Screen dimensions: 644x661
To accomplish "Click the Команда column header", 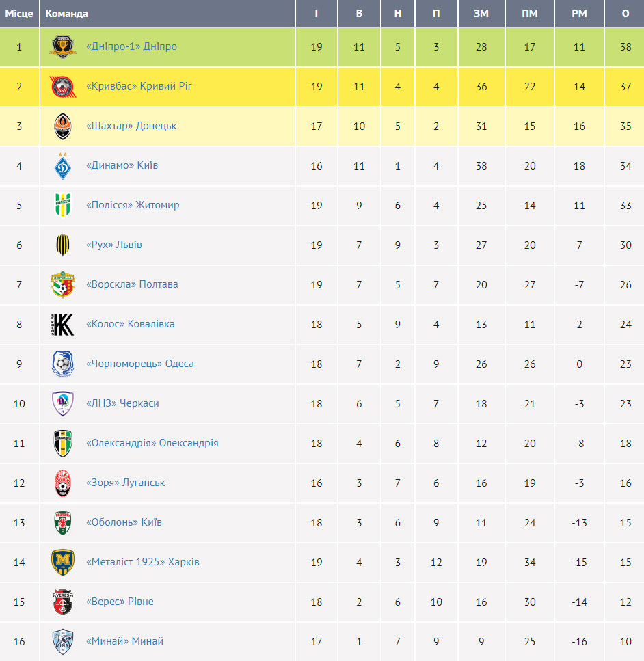I will pyautogui.click(x=66, y=14).
